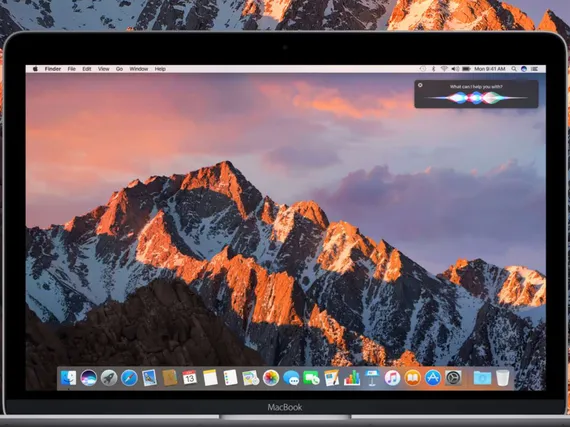Open the Messages app in Dock
This screenshot has width=570, height=427.
[291, 378]
